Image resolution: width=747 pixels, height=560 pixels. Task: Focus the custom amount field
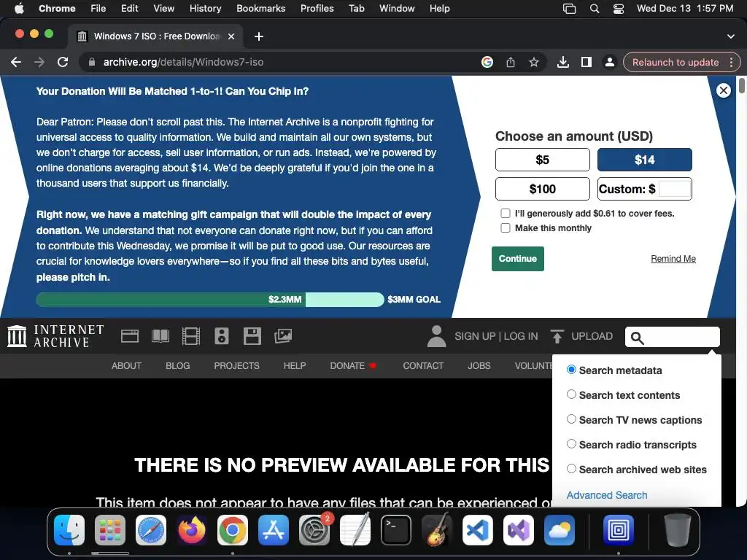tap(675, 189)
